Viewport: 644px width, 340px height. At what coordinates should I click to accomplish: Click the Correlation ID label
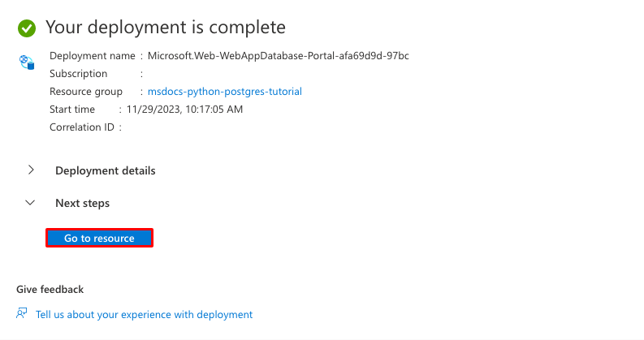click(x=81, y=127)
